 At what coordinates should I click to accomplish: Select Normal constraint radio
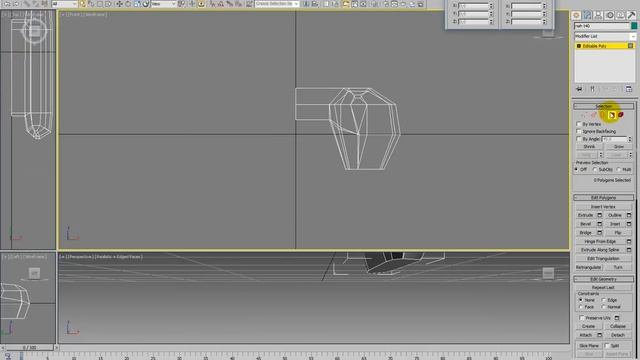[604, 307]
